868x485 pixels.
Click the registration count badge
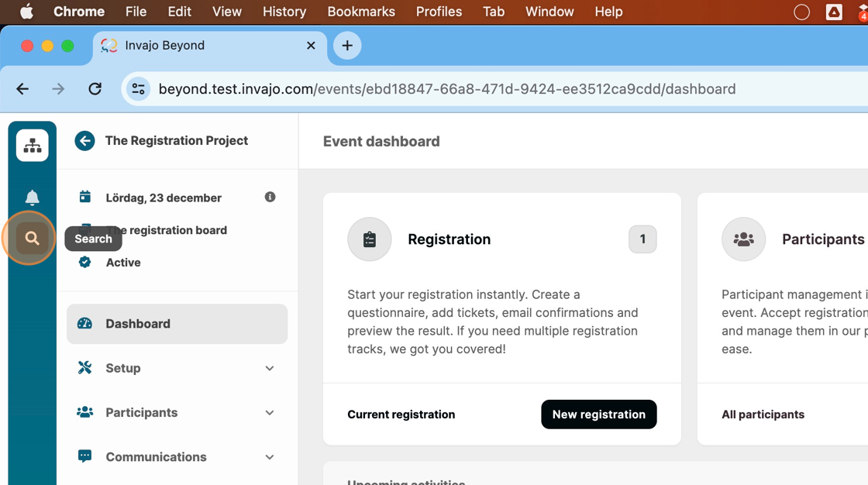(642, 239)
